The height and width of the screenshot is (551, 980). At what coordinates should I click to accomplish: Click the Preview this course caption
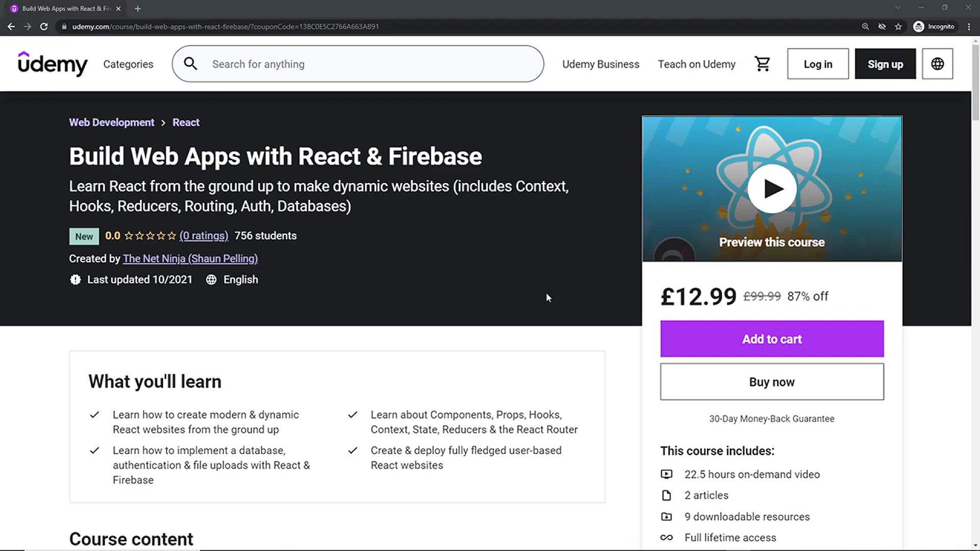click(772, 242)
